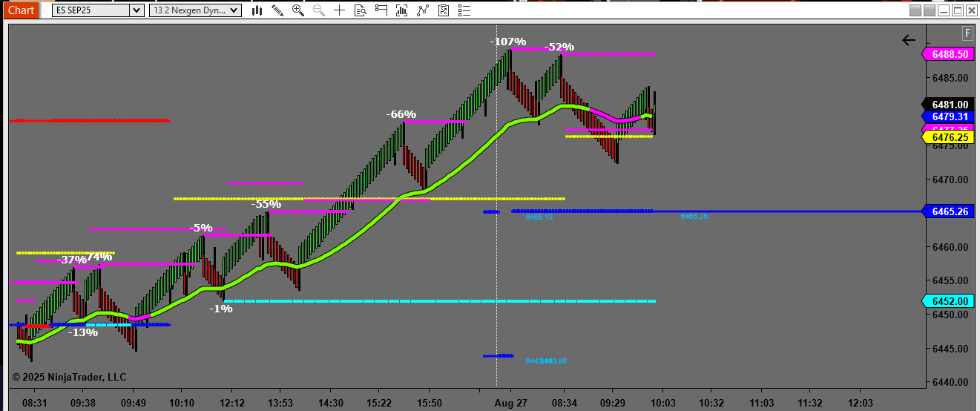Click the -13% label
This screenshot has height=411, width=980.
[83, 332]
